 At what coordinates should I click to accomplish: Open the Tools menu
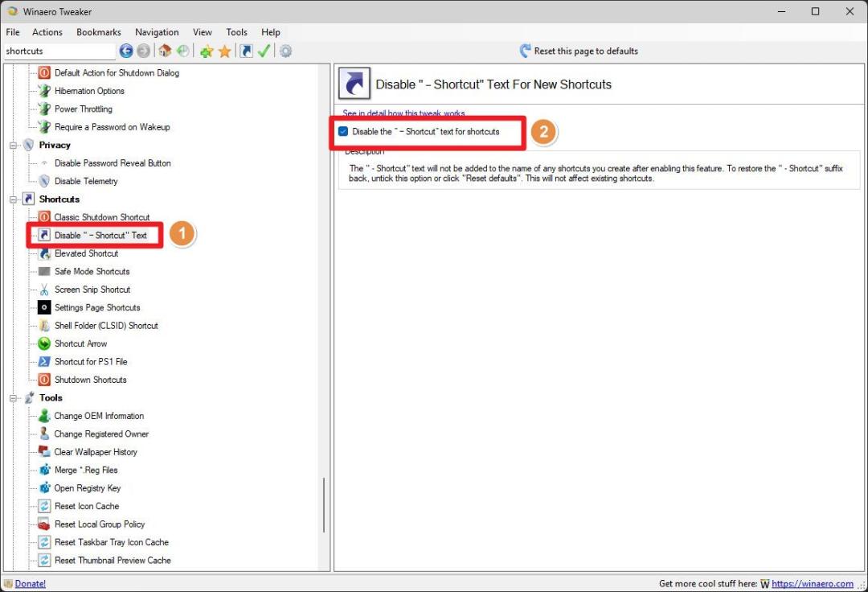point(236,32)
